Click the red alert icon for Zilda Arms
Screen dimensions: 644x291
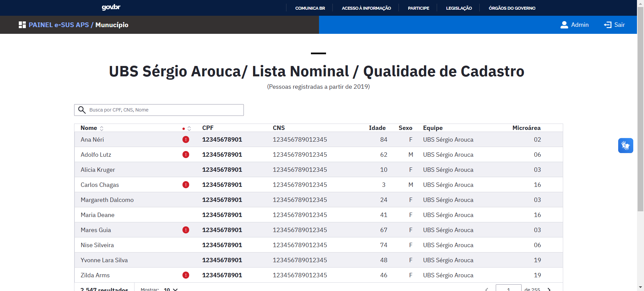(186, 275)
